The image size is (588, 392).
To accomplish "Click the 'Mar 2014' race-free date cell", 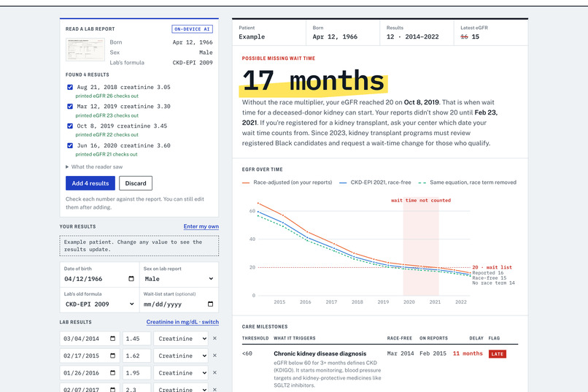I will [401, 353].
